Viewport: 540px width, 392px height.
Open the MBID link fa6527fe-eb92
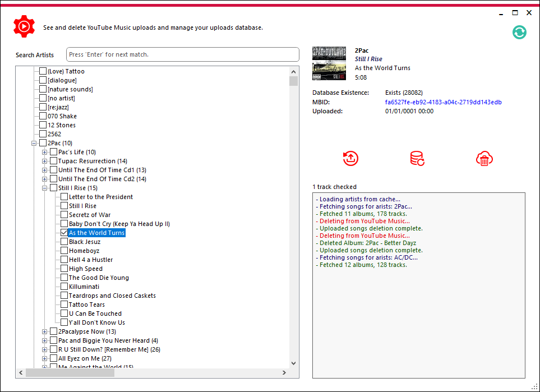pyautogui.click(x=443, y=102)
